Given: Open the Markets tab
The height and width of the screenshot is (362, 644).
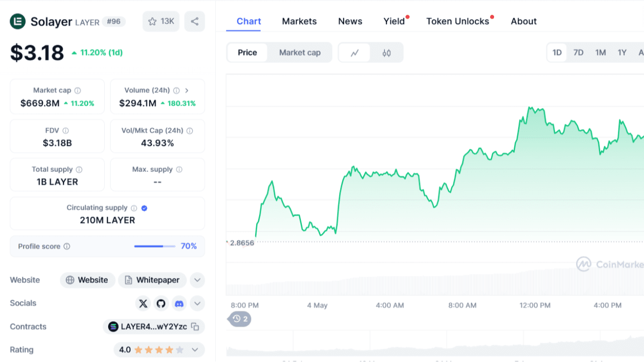Looking at the screenshot, I should tap(299, 21).
